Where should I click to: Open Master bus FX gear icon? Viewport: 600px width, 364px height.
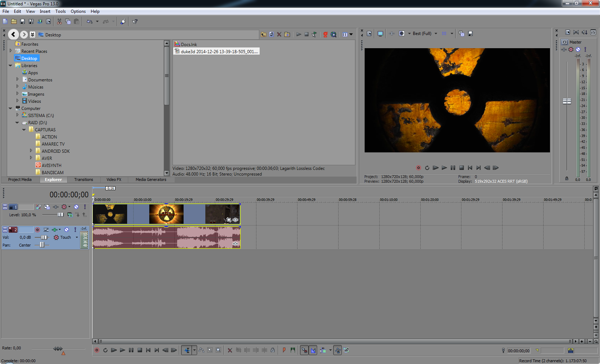pyautogui.click(x=571, y=50)
